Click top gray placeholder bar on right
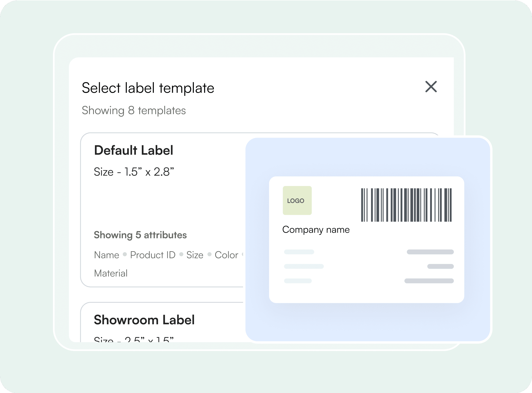This screenshot has width=532, height=393. [430, 252]
